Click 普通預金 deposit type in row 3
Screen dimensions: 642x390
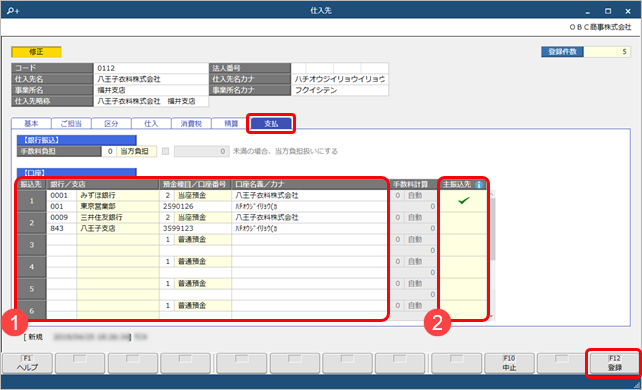coord(203,240)
